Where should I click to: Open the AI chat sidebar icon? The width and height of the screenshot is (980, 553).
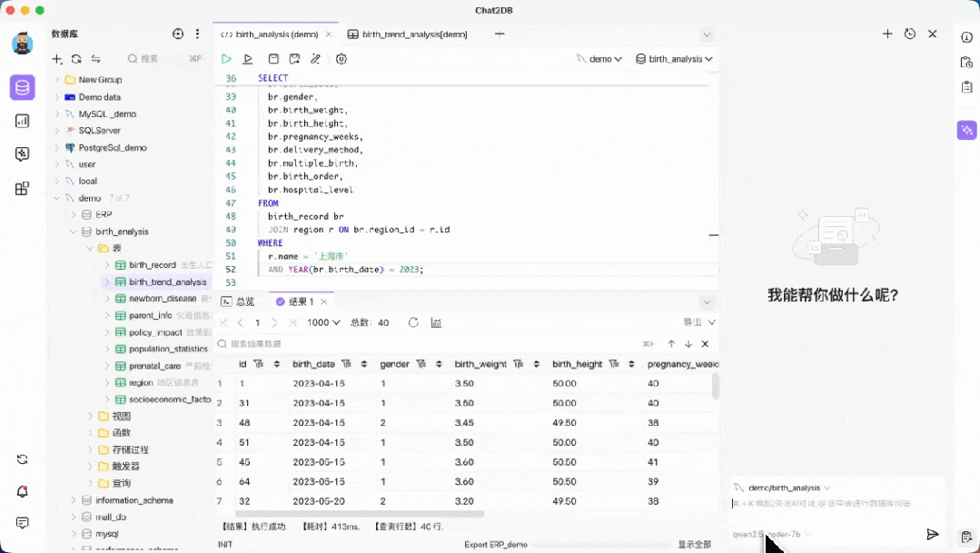(x=23, y=153)
